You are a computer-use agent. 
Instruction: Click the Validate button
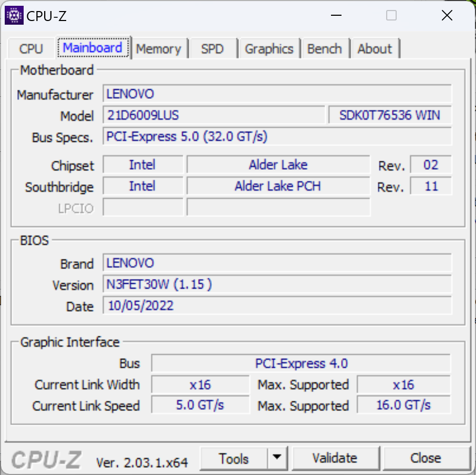point(335,458)
